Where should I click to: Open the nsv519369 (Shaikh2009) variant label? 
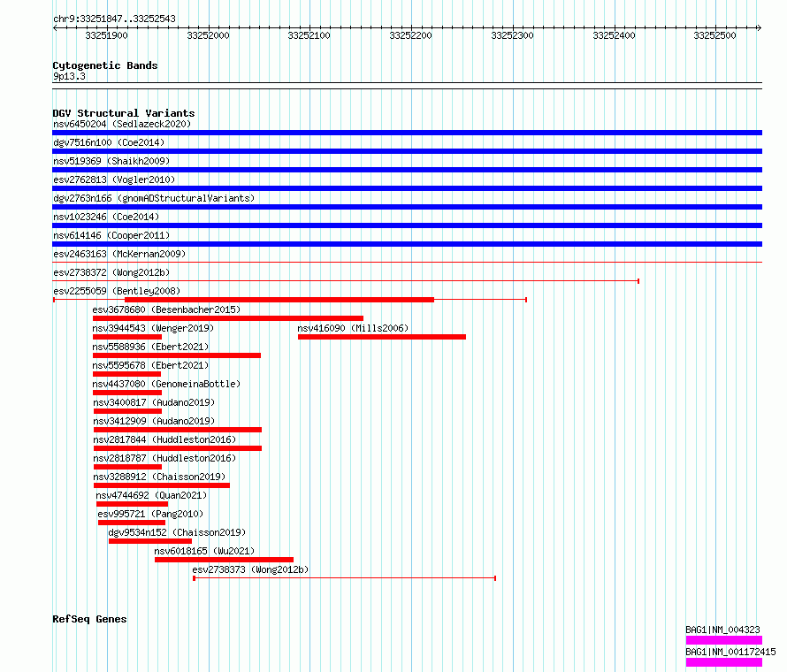111,161
